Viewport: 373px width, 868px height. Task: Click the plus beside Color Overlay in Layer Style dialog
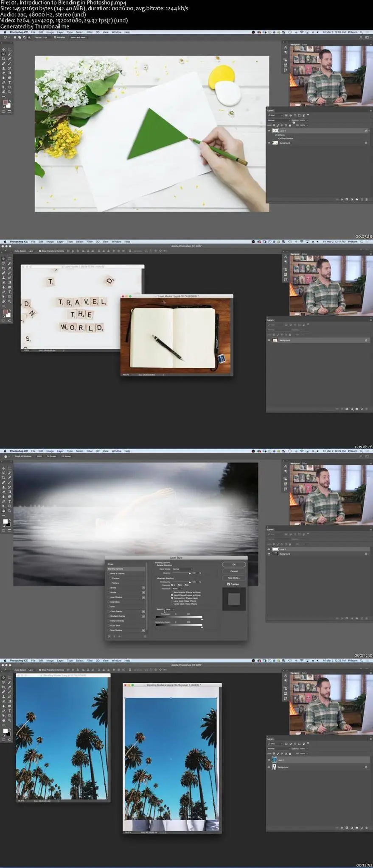[143, 611]
